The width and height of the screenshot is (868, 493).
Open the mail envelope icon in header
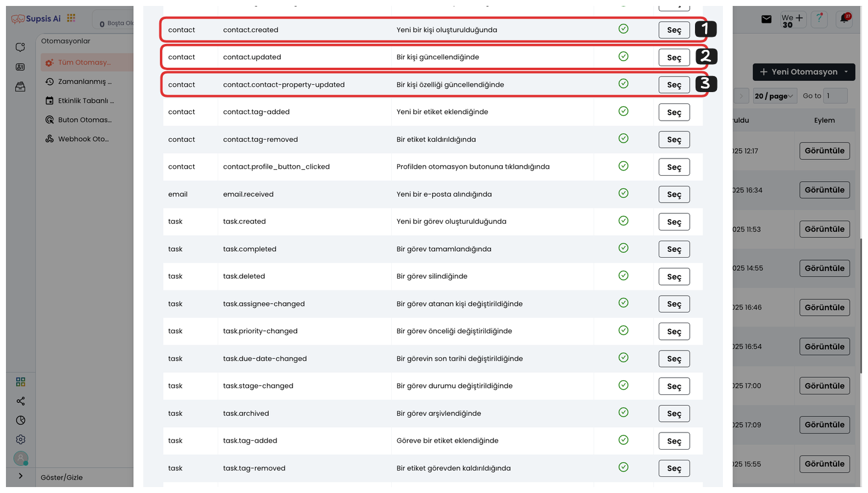[766, 19]
